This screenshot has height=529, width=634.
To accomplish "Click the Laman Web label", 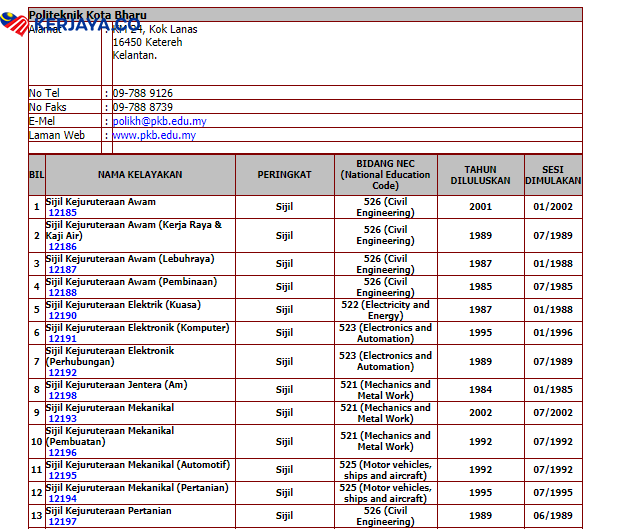I will click(57, 135).
